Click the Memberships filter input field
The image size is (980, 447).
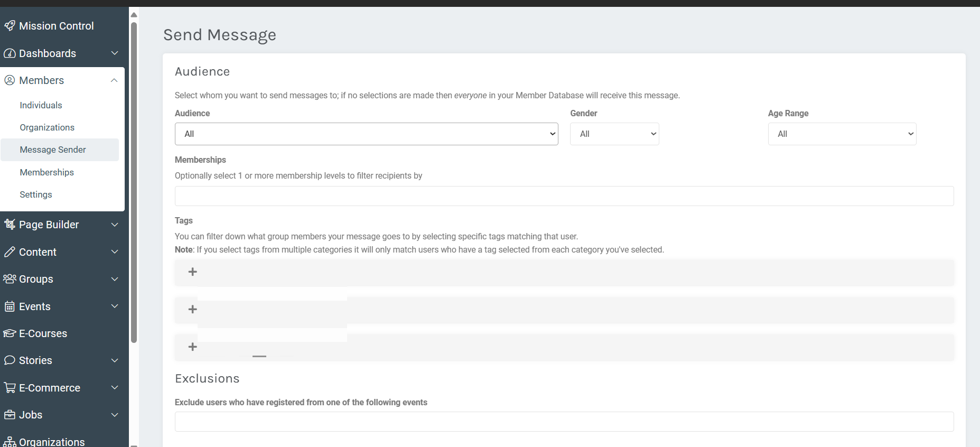pos(564,196)
